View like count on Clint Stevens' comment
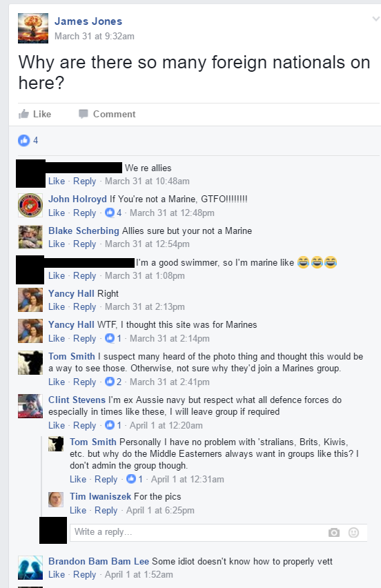381x588 pixels. point(113,425)
